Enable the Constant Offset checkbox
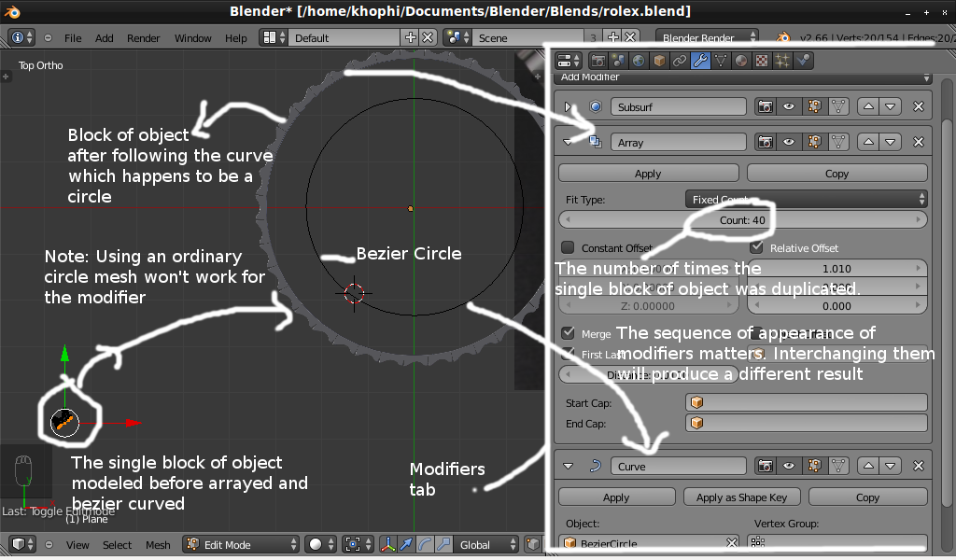 pyautogui.click(x=568, y=248)
